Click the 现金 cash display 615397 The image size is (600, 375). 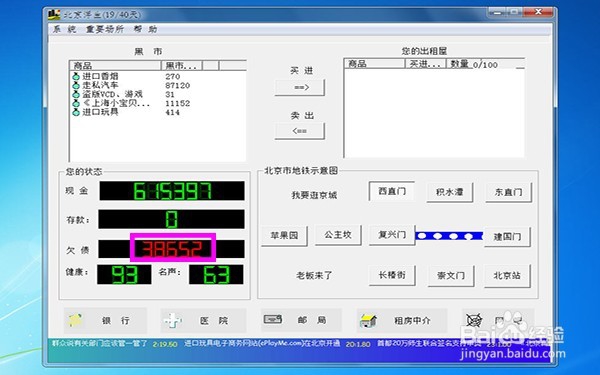coord(172,191)
